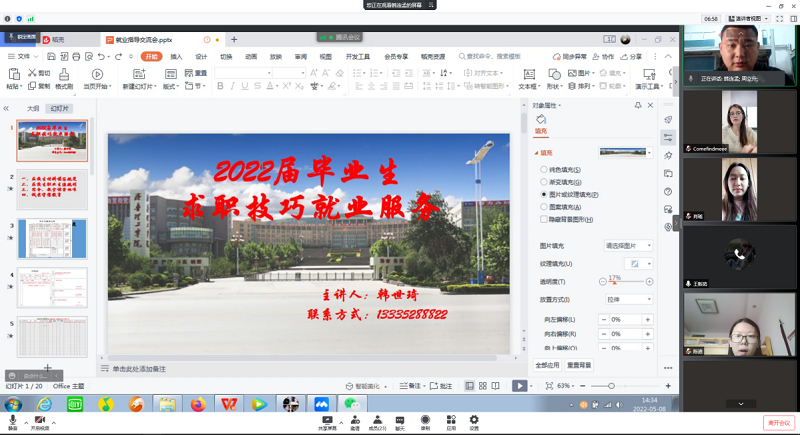The height and width of the screenshot is (435, 800).
Task: Click the 透明度 transparency slider track
Action: 625,283
